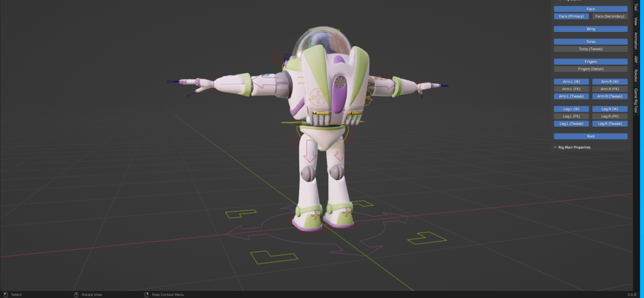Enable the Face (Secondary) rig layer
The image size is (644, 298).
click(x=610, y=17)
